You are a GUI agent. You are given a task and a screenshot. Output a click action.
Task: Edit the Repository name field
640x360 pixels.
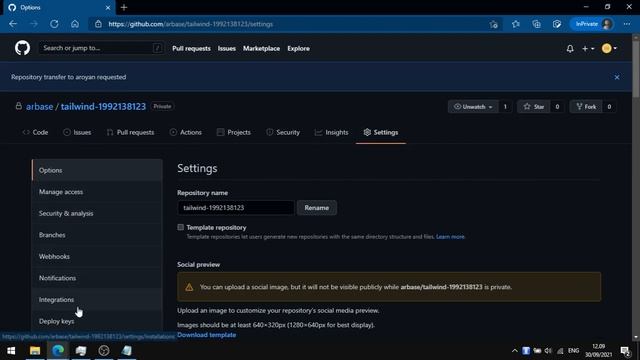point(236,208)
